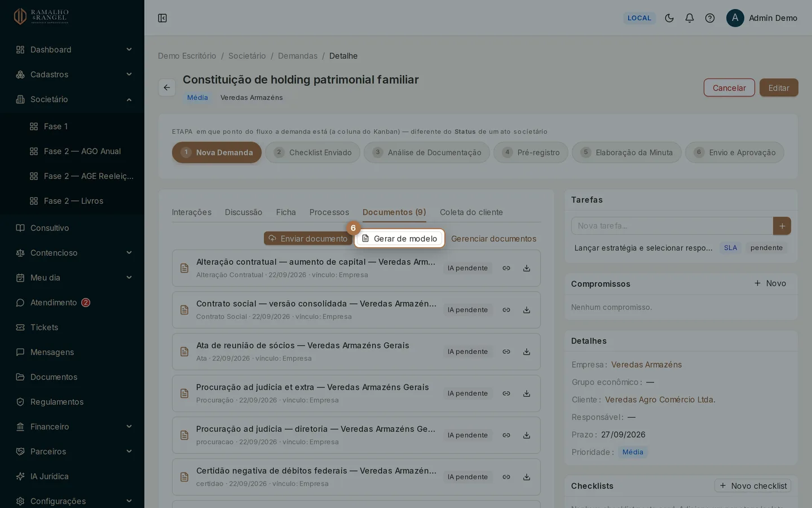The height and width of the screenshot is (508, 812).
Task: Copy link for Procuração ad judicia diretoria
Action: 506,435
